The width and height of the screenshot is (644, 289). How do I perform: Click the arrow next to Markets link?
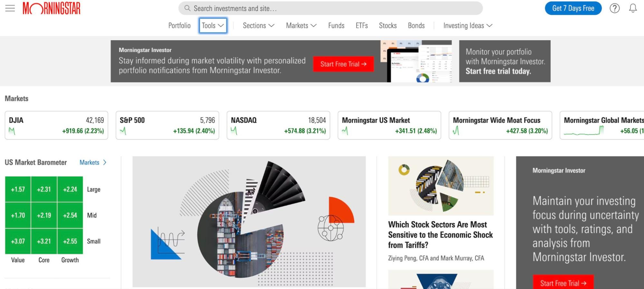click(104, 163)
